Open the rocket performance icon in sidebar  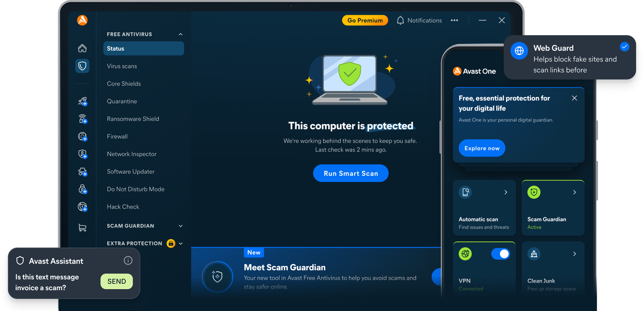point(83,101)
